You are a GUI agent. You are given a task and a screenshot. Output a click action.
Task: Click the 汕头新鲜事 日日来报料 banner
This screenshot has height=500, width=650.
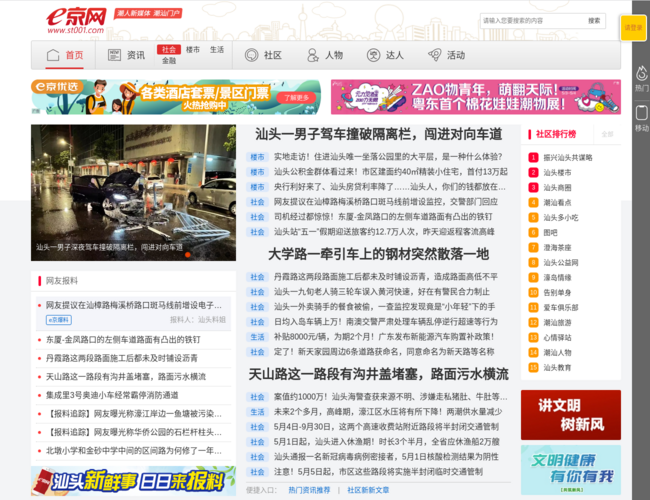[133, 481]
